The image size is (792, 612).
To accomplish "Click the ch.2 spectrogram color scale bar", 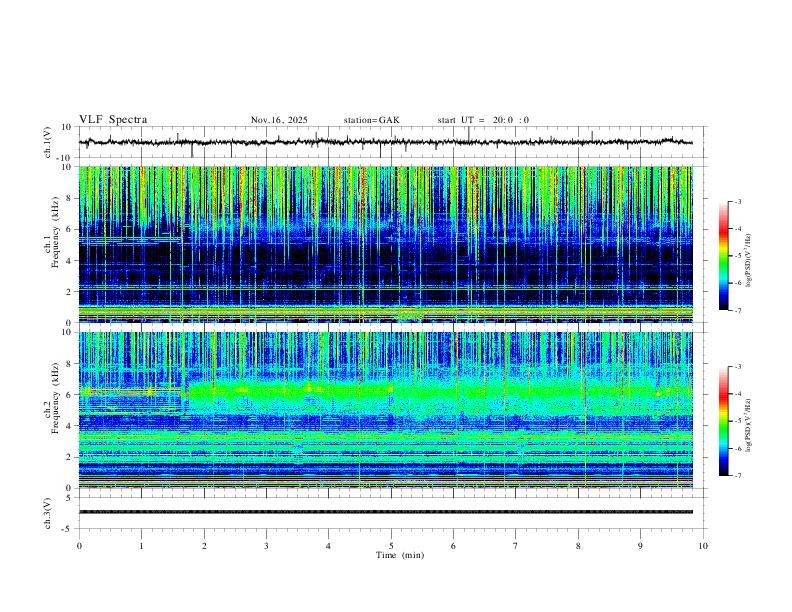I will 723,421.
